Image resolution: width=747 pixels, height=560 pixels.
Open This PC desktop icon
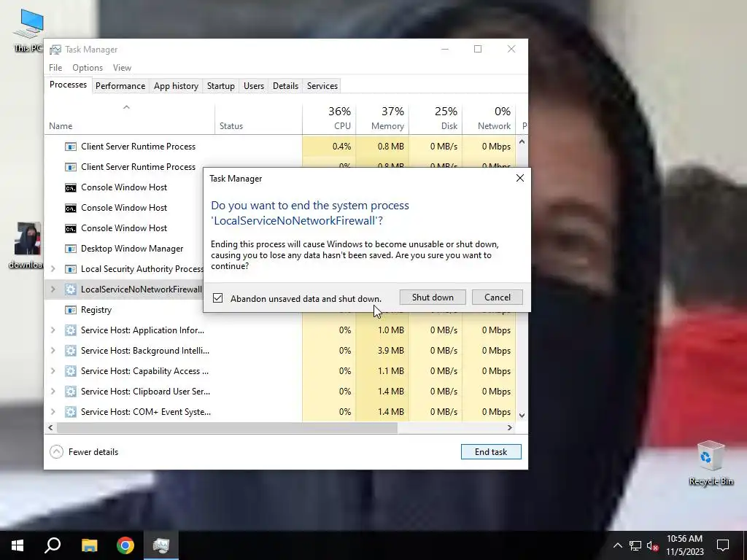coord(28,29)
